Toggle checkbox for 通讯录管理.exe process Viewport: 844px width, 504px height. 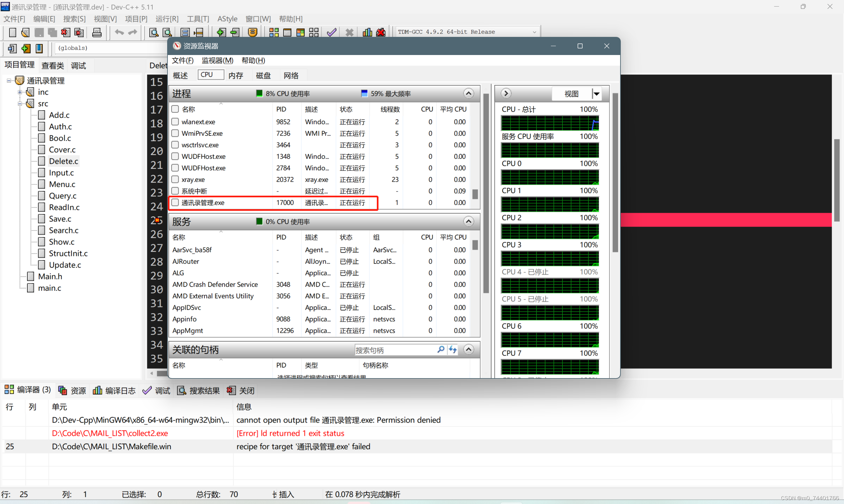[x=175, y=202]
